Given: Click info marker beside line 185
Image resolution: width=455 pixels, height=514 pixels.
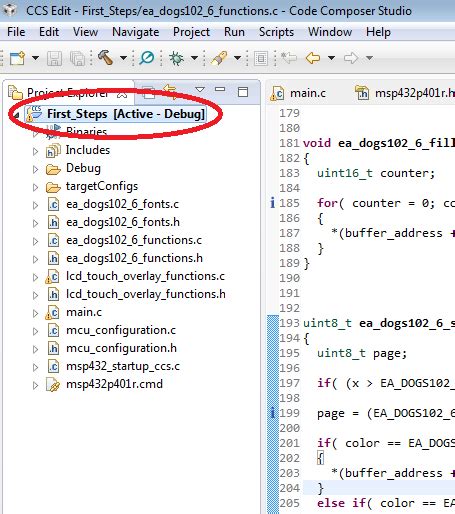Looking at the screenshot, I should click(273, 203).
